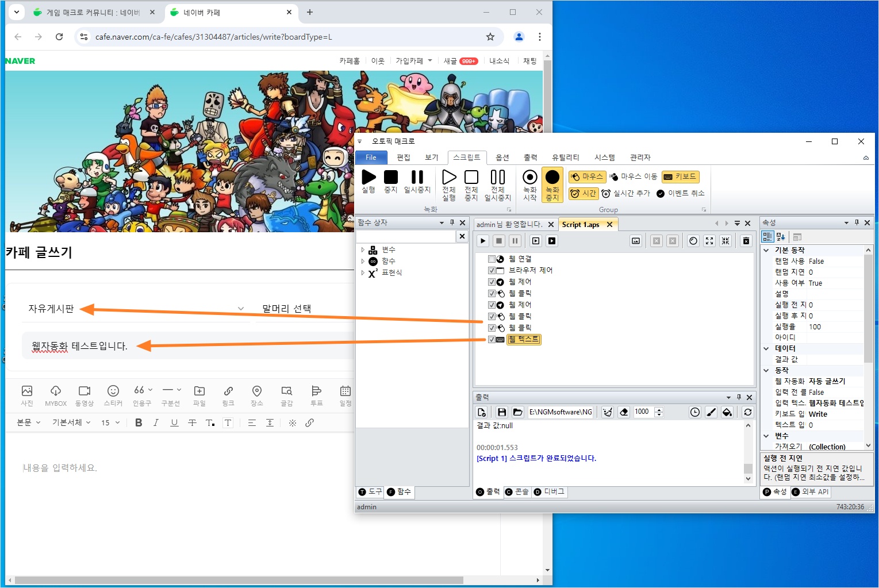The width and height of the screenshot is (879, 588).
Task: Expand the 변수 tree node
Action: pos(363,250)
